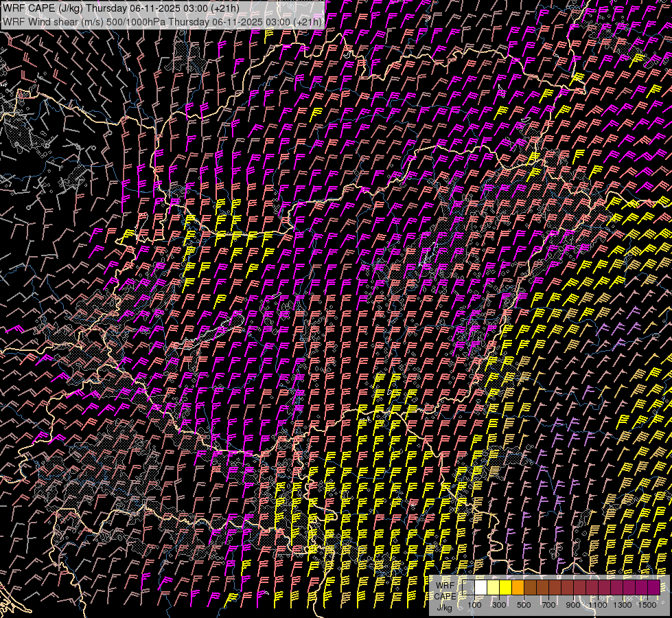Screen dimensions: 672x618
Task: Select the 900 legend scale value
Action: pyautogui.click(x=573, y=604)
